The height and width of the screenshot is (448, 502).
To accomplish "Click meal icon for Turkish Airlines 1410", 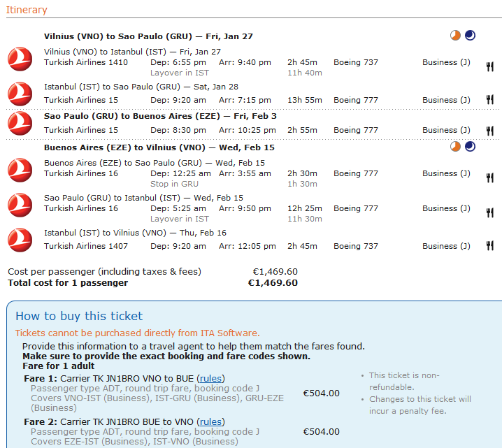I will click(x=490, y=66).
